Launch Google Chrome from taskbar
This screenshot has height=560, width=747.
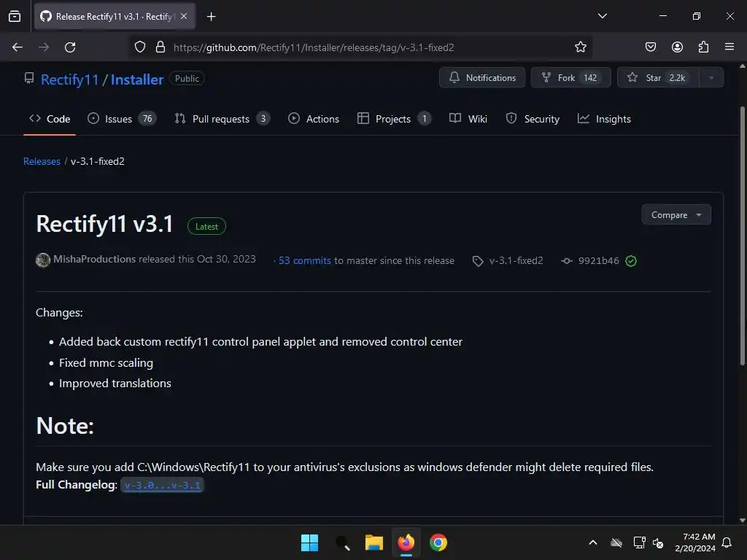pyautogui.click(x=438, y=542)
